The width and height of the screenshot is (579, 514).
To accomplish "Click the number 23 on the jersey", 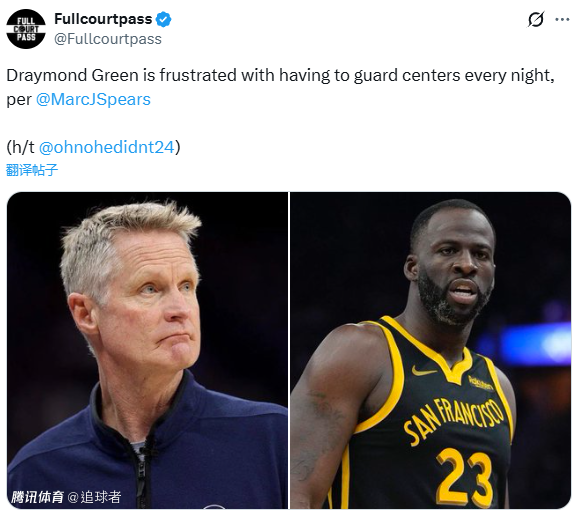I will (x=464, y=477).
